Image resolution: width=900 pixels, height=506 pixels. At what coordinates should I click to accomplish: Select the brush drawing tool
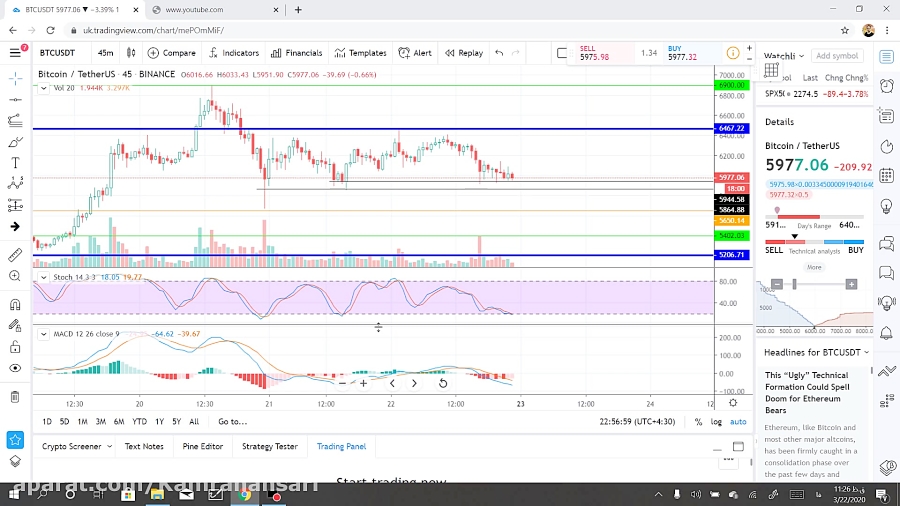(15, 142)
